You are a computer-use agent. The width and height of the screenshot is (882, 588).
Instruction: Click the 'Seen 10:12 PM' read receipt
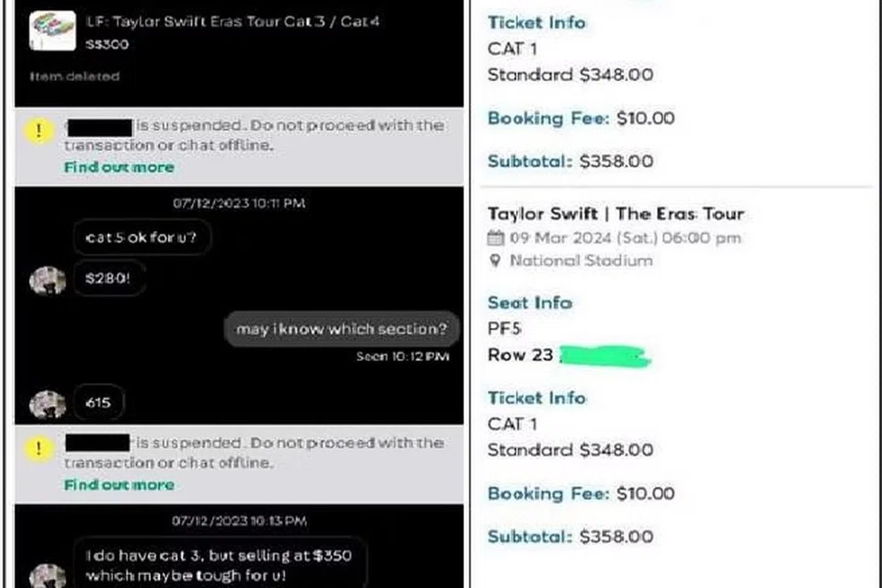pos(402,356)
